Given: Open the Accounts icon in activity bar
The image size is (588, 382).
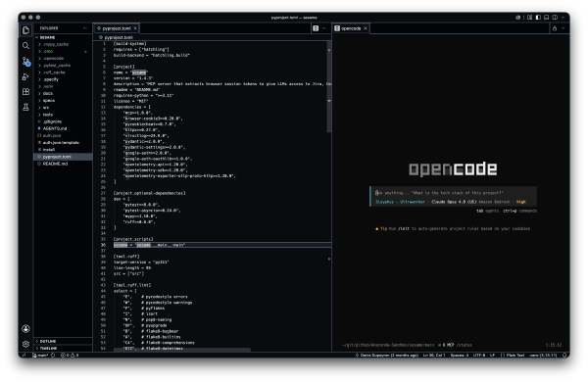Looking at the screenshot, I should click(25, 329).
